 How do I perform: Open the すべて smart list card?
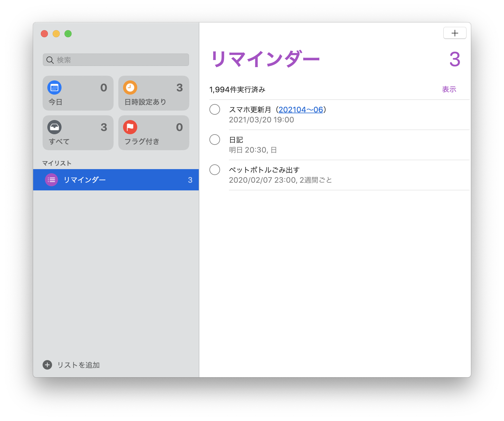(x=78, y=133)
